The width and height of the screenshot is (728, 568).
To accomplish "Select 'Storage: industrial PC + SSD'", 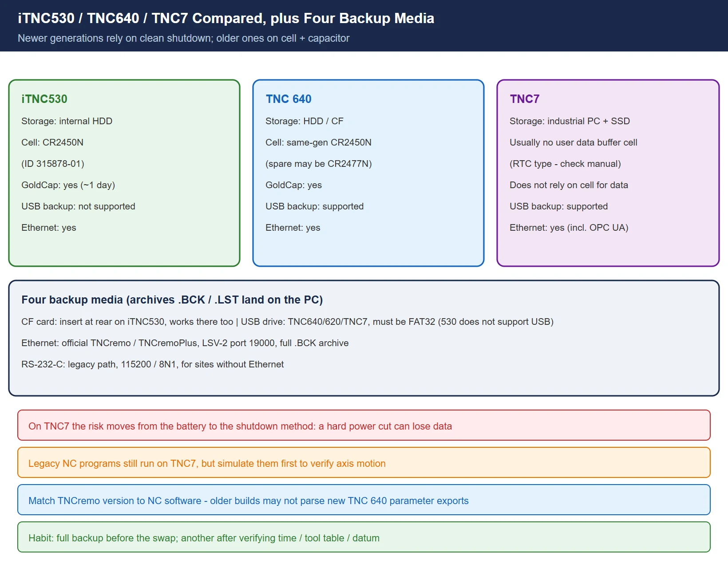I will pyautogui.click(x=570, y=121).
